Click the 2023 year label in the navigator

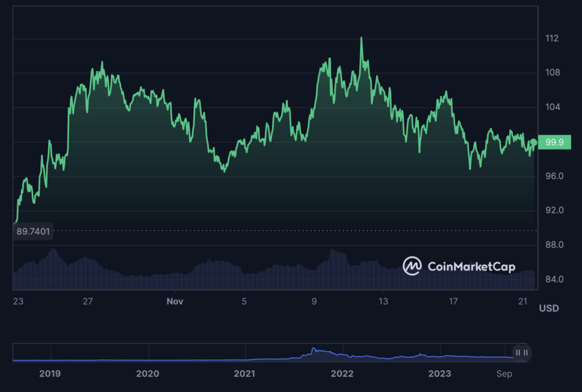tap(439, 373)
